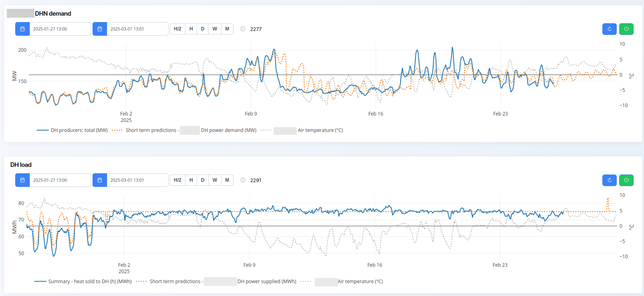Viewport: 644px width, 296px height.
Task: Click info icon beside 2277 count
Action: (243, 29)
